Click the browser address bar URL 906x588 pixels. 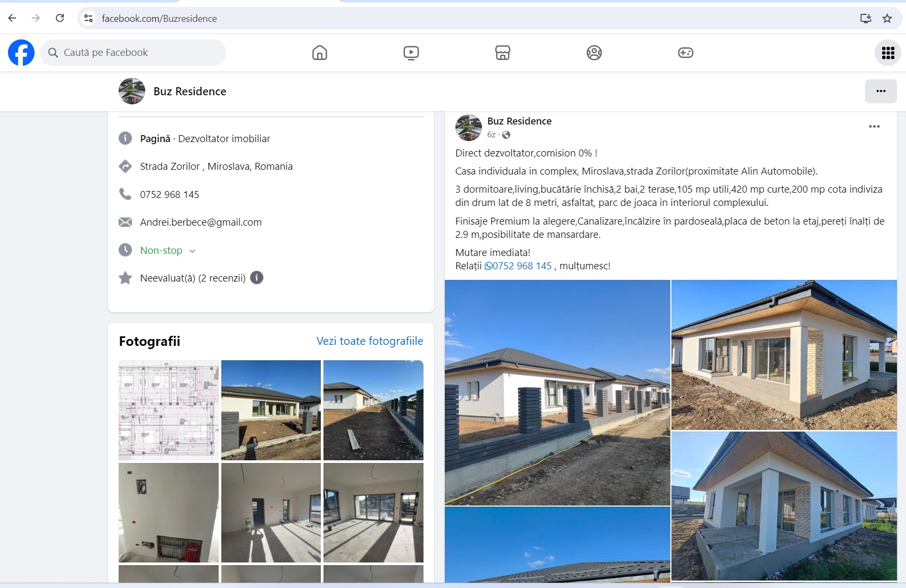click(159, 19)
